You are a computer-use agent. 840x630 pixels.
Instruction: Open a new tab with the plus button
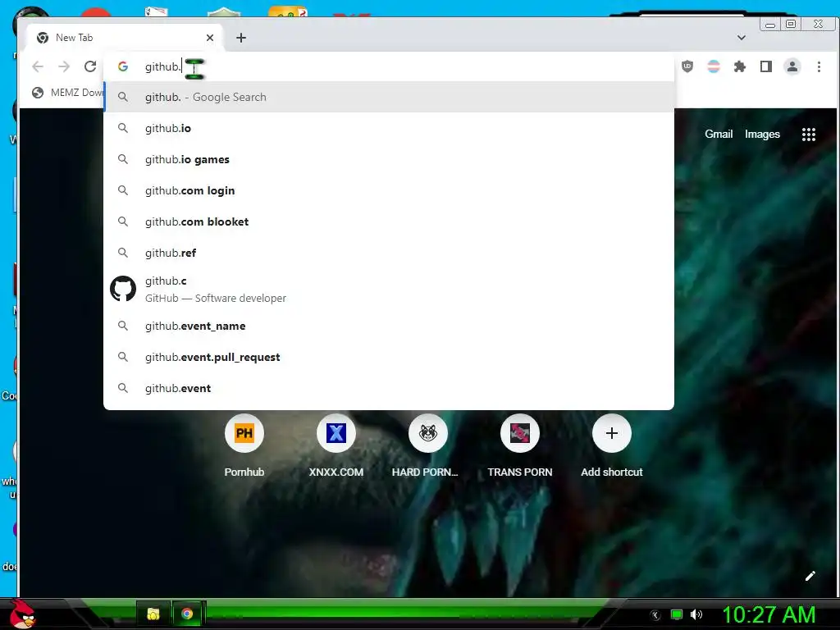pos(241,38)
